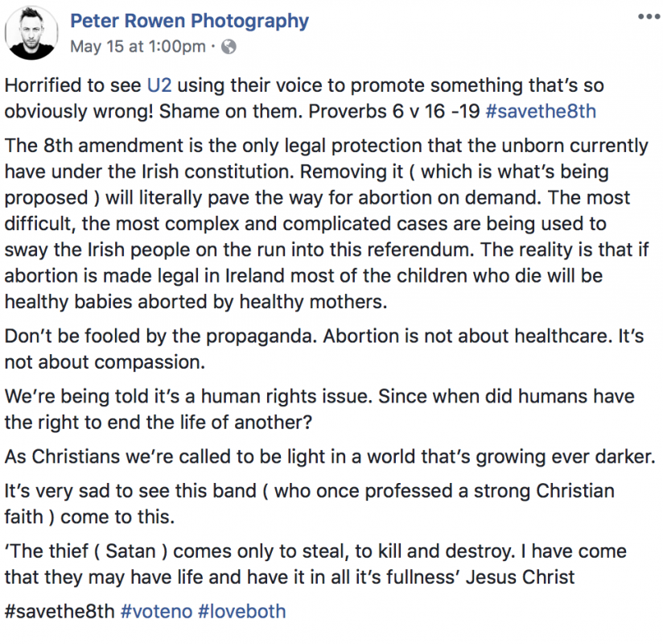
Task: Open the #loveboth hashtag
Action: tap(242, 612)
